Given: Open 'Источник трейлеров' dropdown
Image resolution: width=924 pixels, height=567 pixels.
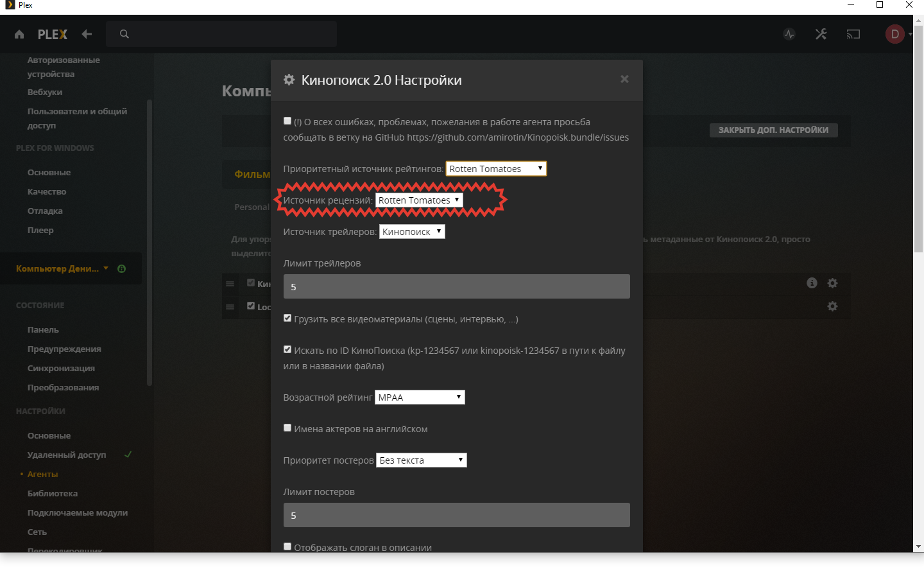Looking at the screenshot, I should (412, 231).
